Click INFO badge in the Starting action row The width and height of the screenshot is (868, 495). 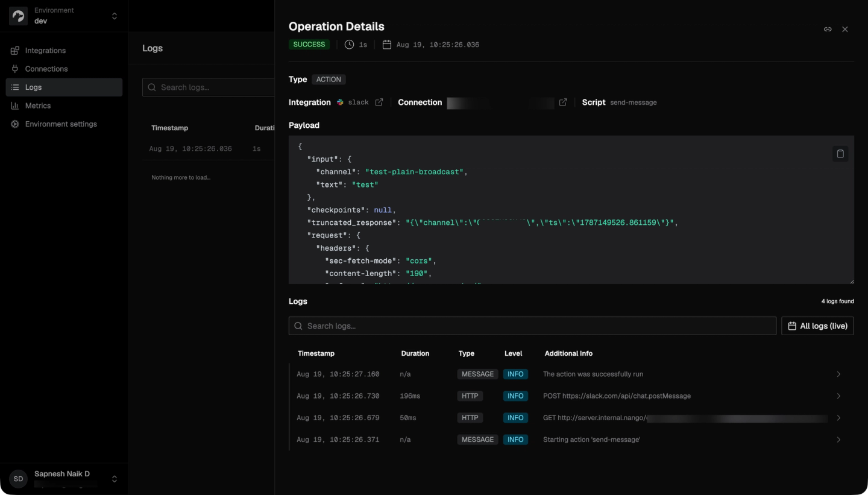point(515,440)
